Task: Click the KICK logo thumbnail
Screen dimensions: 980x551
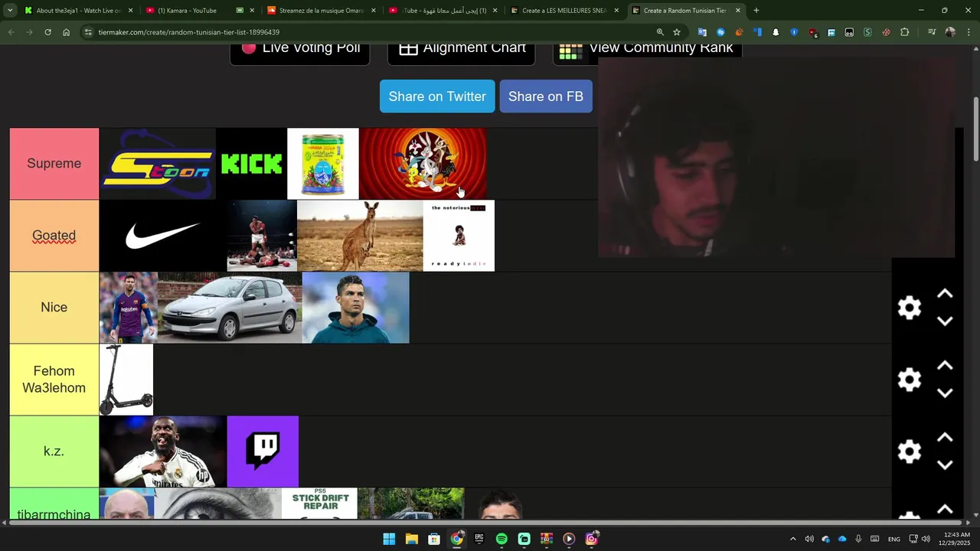Action: click(252, 164)
